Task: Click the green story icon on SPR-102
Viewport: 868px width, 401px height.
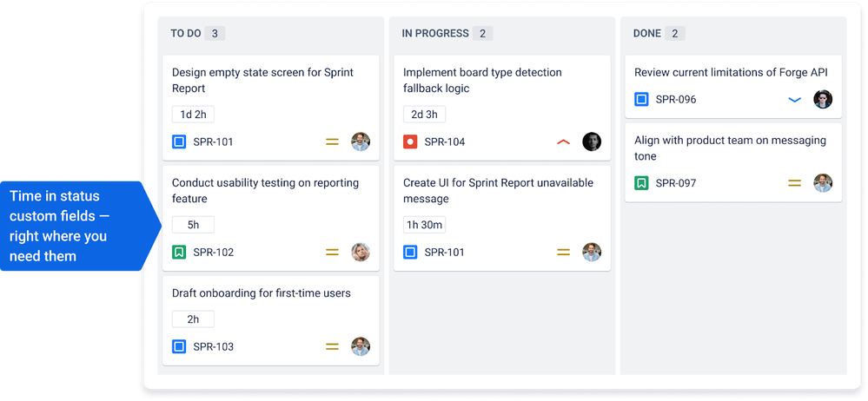Action: (179, 253)
